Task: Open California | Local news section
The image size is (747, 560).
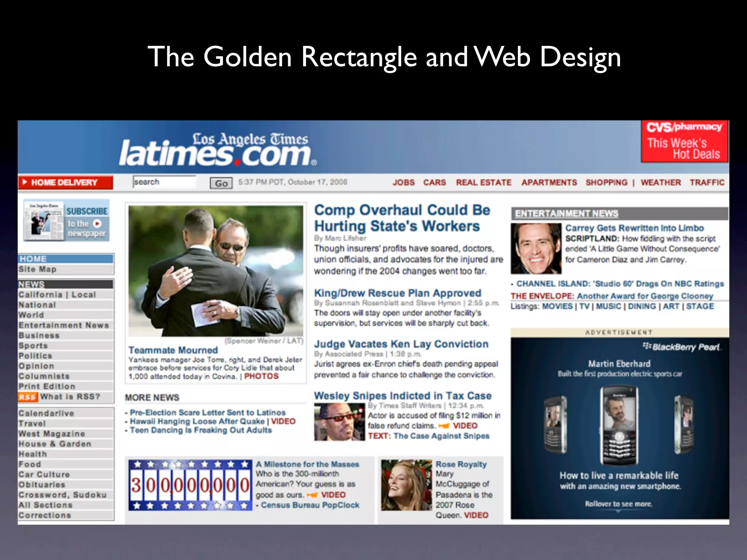Action: pyautogui.click(x=57, y=295)
